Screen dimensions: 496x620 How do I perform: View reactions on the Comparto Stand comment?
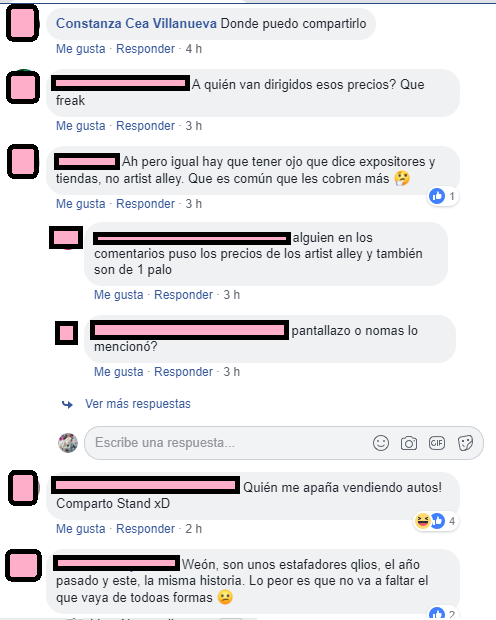[435, 521]
